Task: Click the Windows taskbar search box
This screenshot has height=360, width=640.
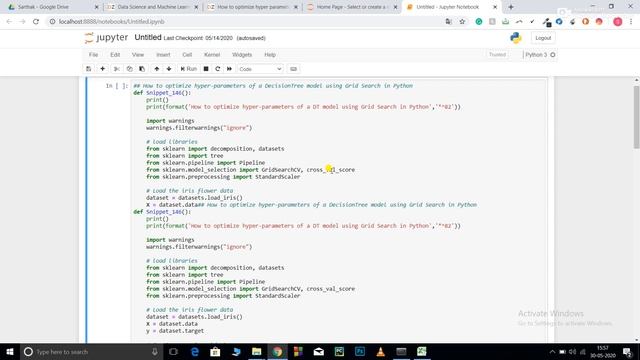Action: [x=91, y=351]
